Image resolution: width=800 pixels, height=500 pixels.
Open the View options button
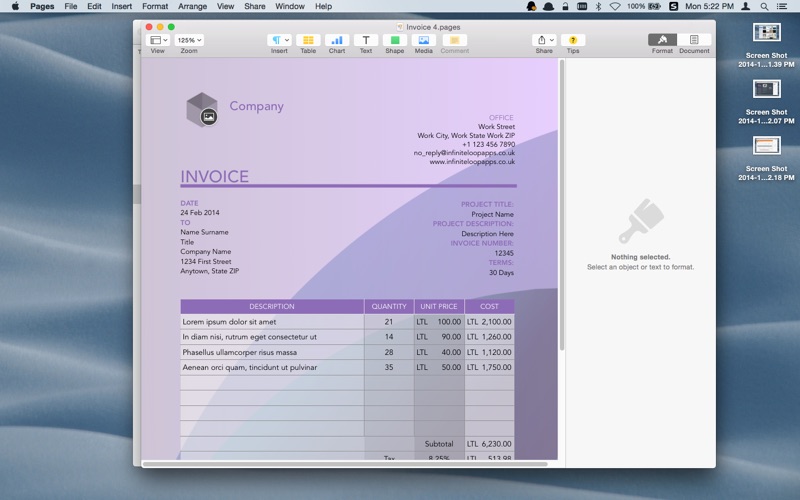click(x=158, y=40)
